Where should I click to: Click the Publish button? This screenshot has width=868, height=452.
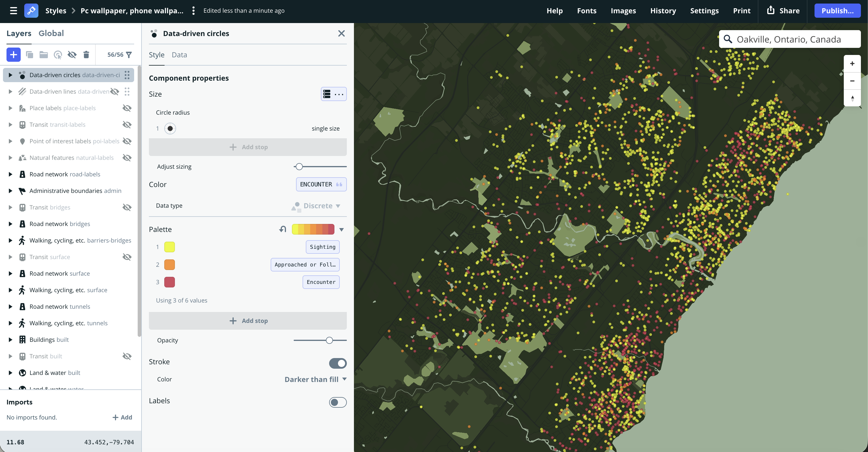click(838, 10)
